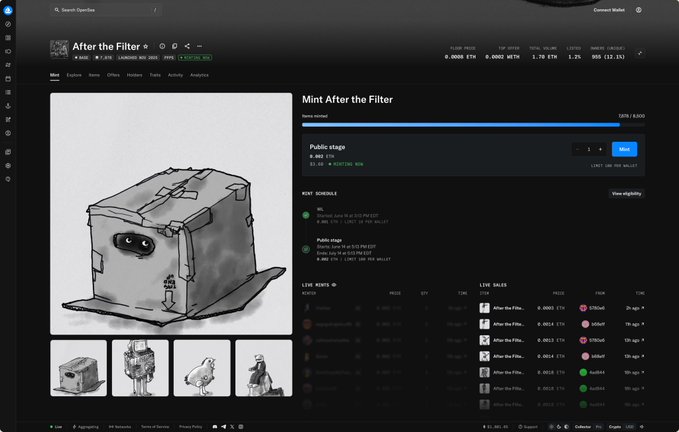
Task: Increase mint quantity with plus button
Action: click(x=600, y=149)
